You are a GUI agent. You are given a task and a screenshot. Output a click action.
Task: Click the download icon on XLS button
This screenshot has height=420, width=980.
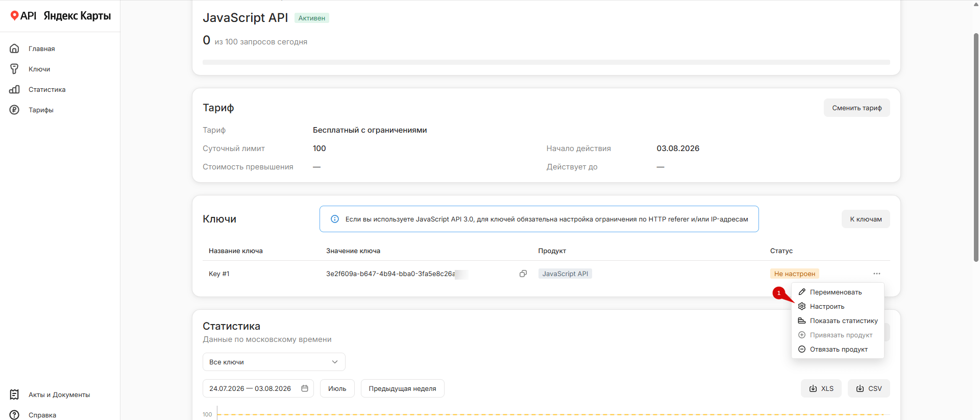(x=813, y=388)
